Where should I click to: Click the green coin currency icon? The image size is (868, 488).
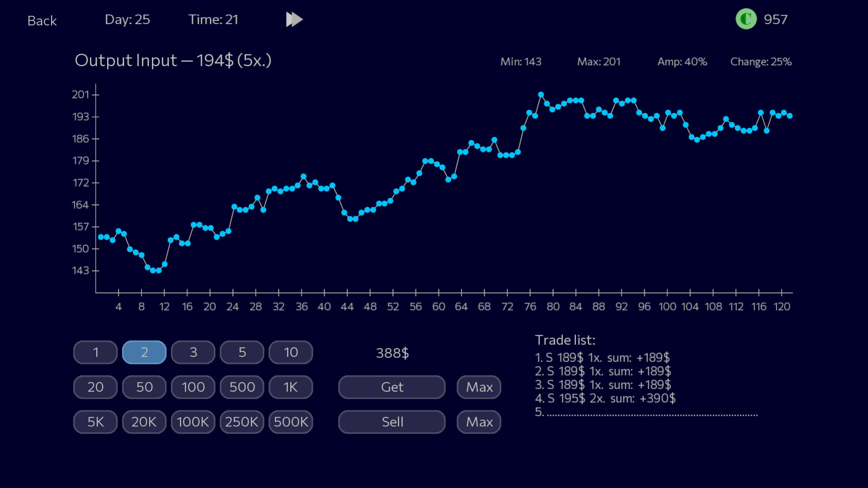click(746, 19)
